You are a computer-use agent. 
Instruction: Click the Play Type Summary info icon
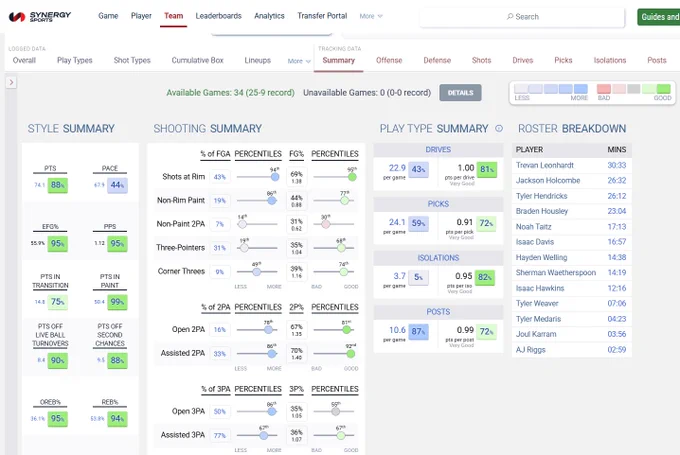pyautogui.click(x=499, y=128)
